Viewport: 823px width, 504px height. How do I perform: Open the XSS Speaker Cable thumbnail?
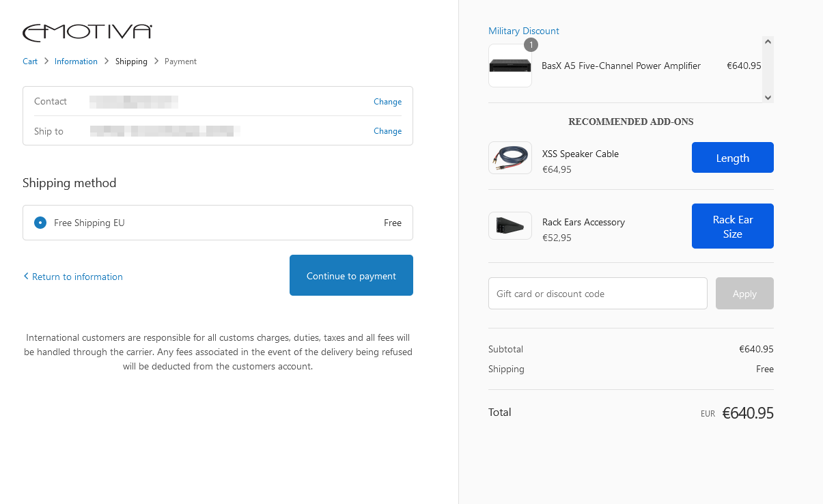(510, 158)
